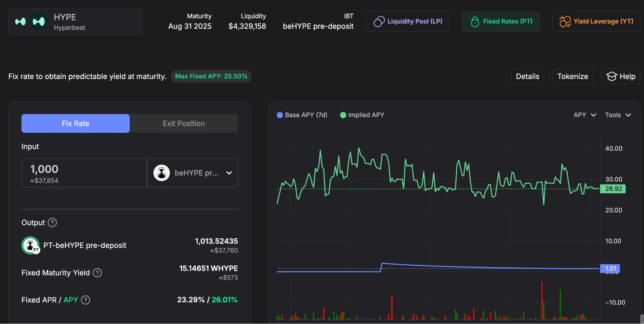The height and width of the screenshot is (324, 644).
Task: Toggle the Base APY (7d) chart series
Action: [x=302, y=115]
